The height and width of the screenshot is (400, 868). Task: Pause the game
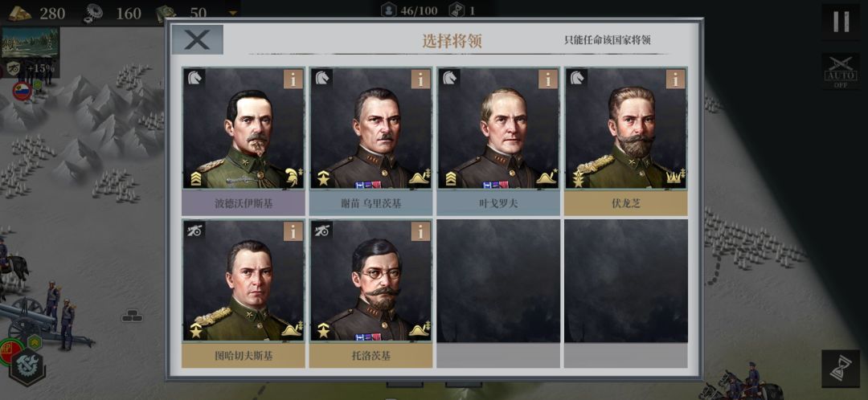tap(841, 22)
